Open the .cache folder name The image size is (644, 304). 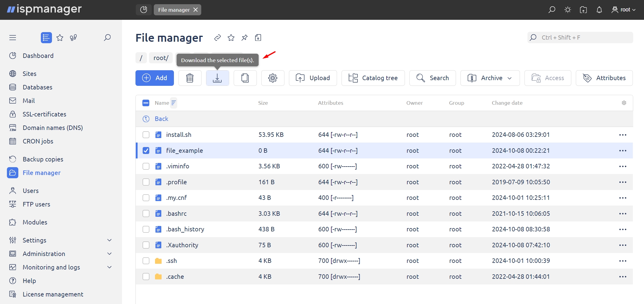175,277
